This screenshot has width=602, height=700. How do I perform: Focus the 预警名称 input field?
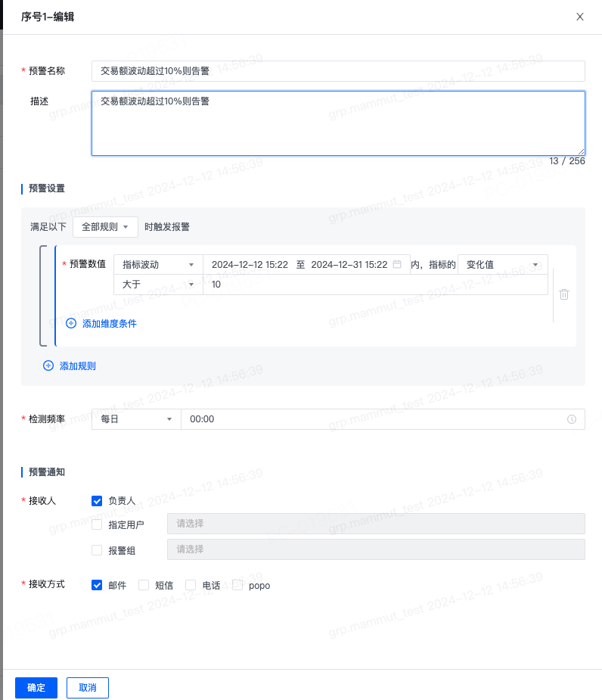point(338,71)
